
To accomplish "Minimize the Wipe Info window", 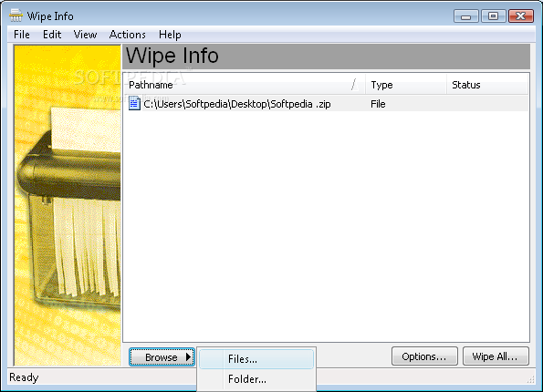I will [x=465, y=16].
